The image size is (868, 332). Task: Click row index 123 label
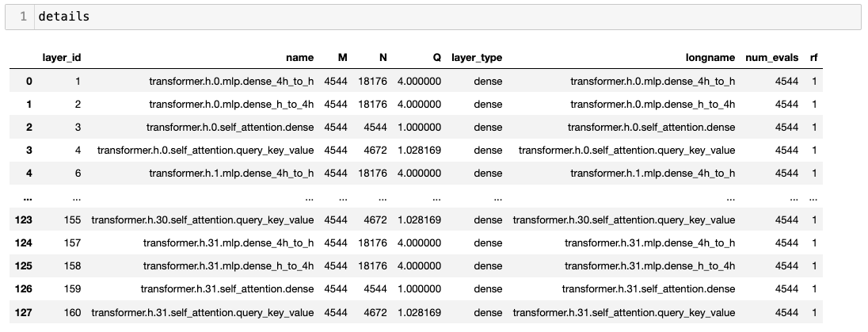24,219
